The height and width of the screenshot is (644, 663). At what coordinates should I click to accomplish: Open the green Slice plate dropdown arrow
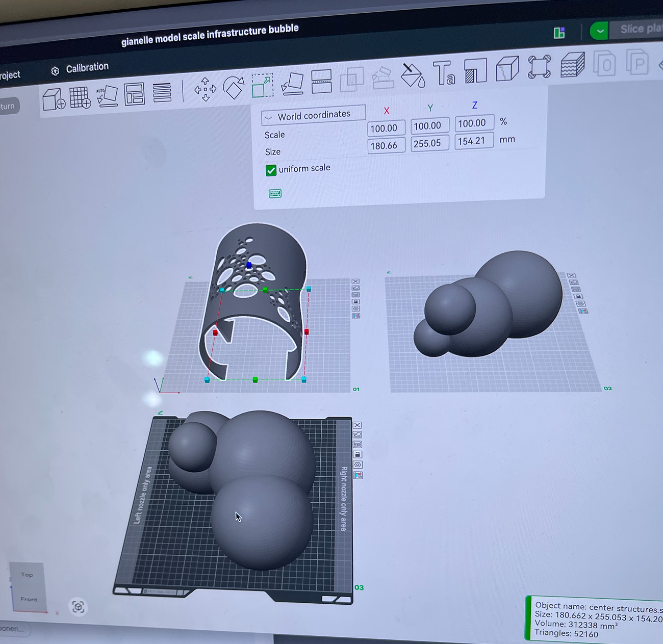click(600, 31)
